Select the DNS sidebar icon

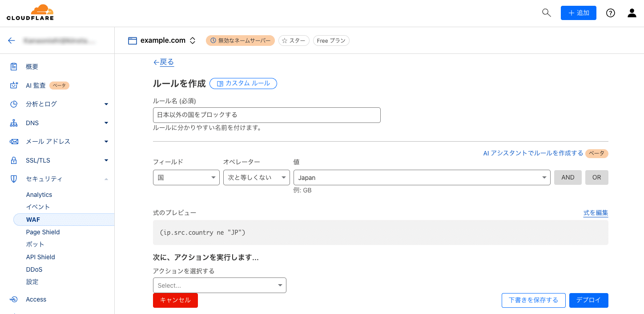pyautogui.click(x=13, y=122)
